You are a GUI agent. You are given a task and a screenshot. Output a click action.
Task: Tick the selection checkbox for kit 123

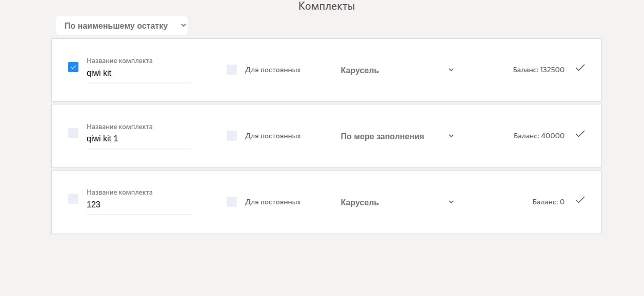73,199
